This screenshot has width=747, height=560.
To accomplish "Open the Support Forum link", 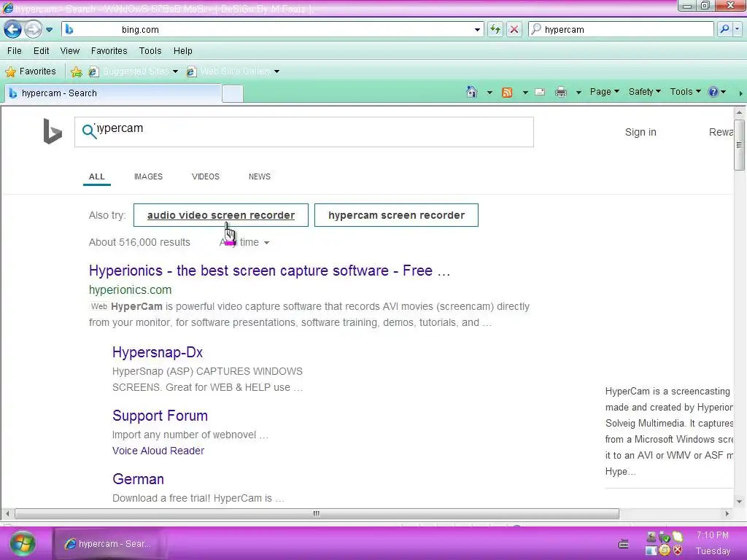I will click(x=160, y=416).
